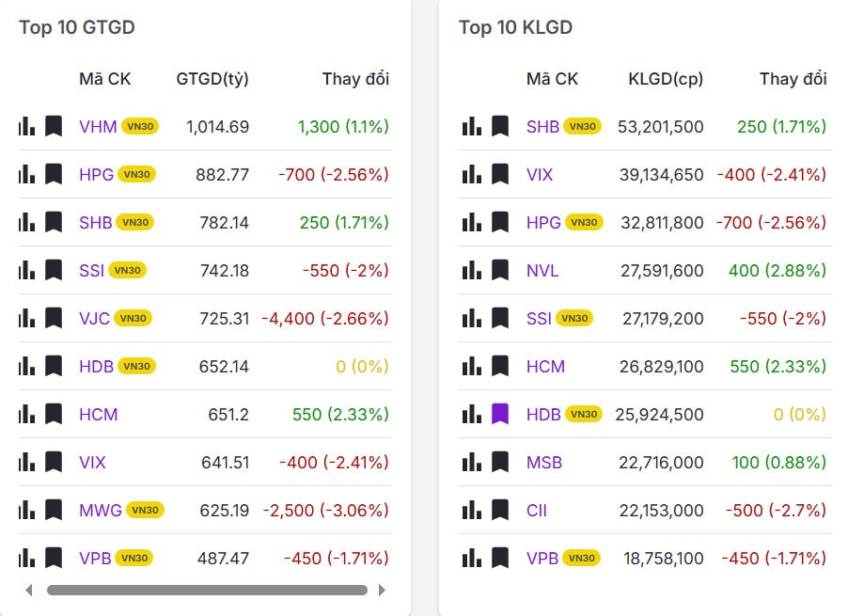Open the MSB ticker link

pos(542,463)
